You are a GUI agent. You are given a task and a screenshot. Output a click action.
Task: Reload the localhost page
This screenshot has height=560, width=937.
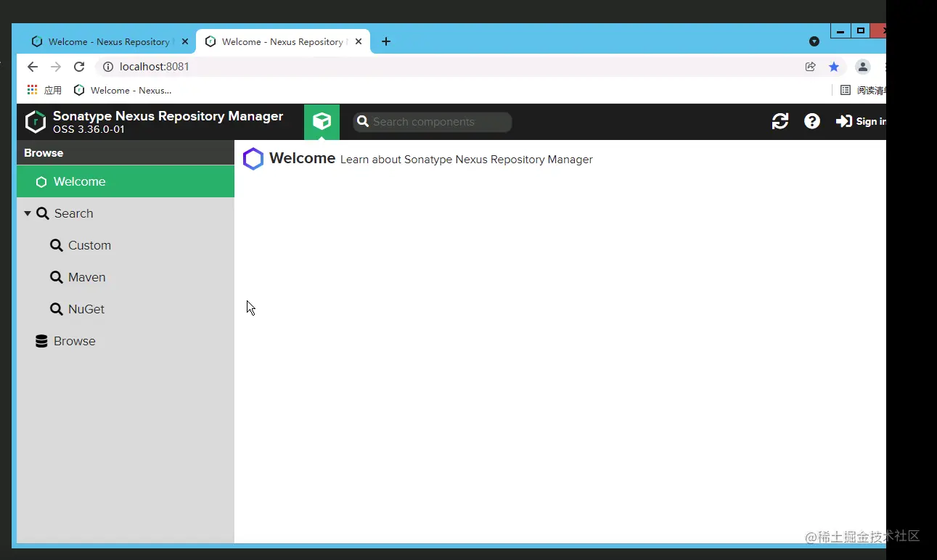point(79,67)
